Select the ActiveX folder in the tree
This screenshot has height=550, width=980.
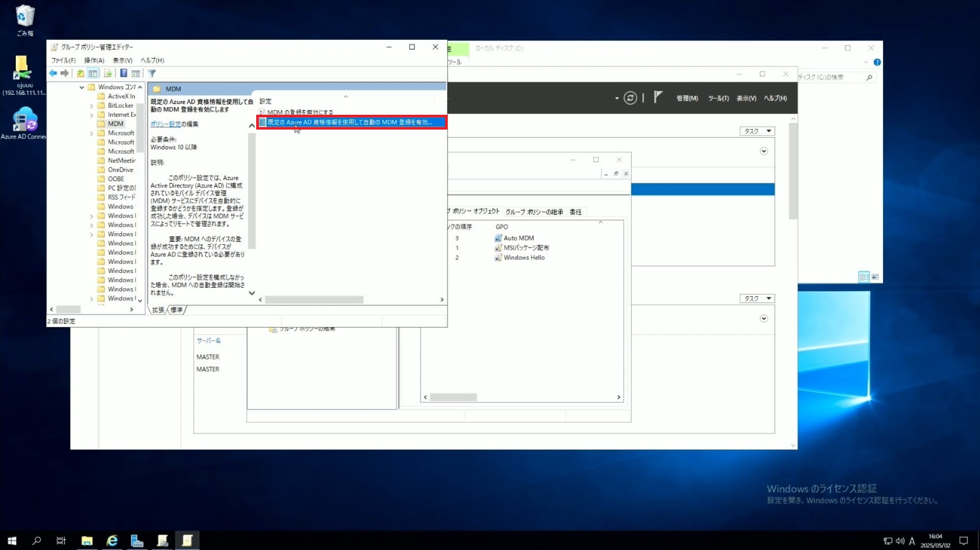[x=121, y=96]
